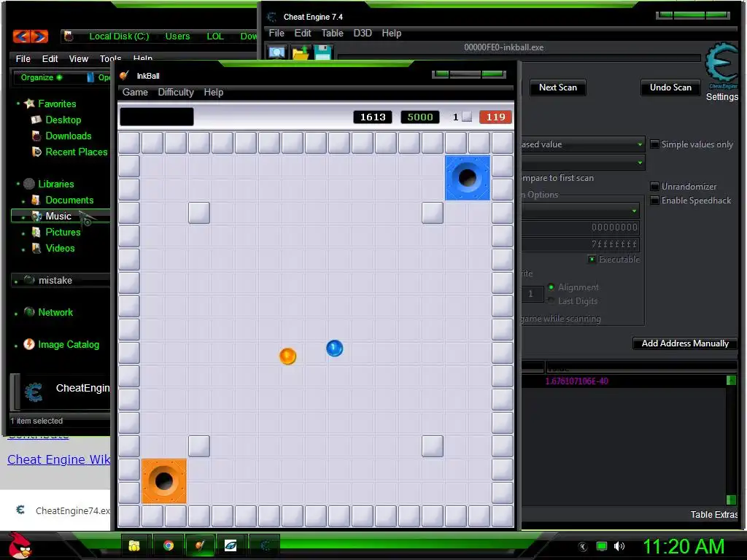Click the back arrow in Explorer window
The image size is (747, 560).
[x=21, y=36]
